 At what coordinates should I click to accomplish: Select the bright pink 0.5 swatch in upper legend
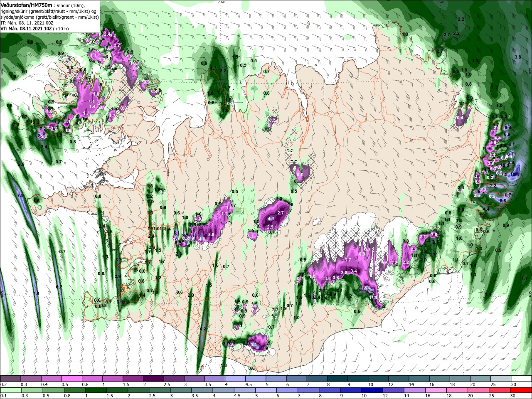(71, 379)
